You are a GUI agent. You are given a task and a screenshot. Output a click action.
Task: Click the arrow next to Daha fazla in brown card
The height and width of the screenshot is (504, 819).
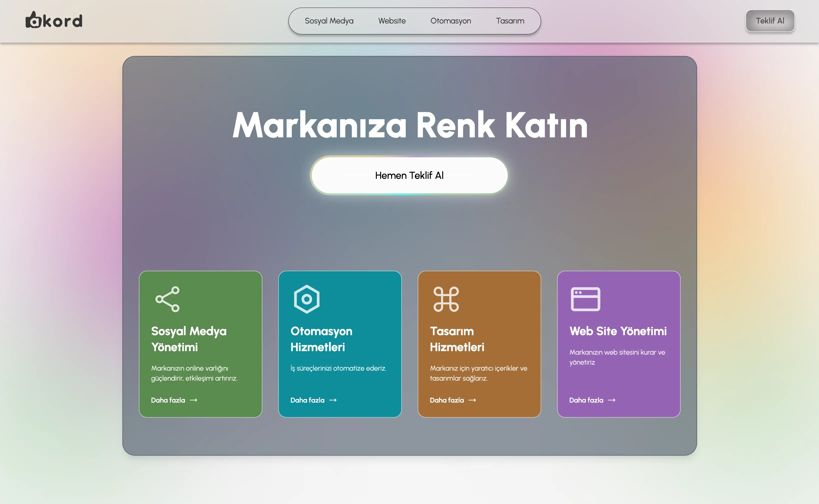(x=472, y=400)
